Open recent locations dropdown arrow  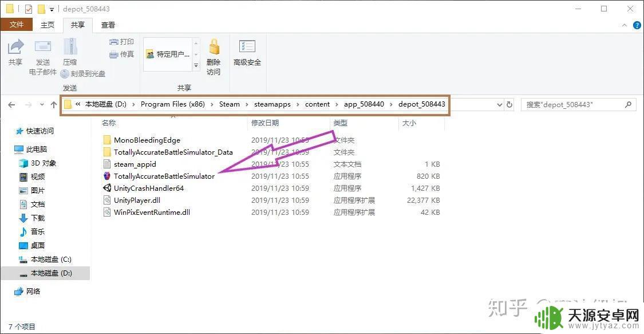click(42, 105)
